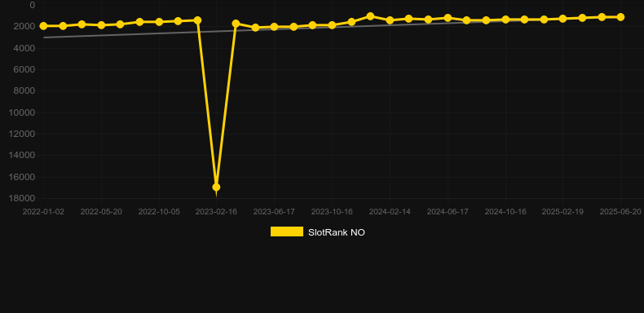Click the data point just before the drop

pos(197,20)
